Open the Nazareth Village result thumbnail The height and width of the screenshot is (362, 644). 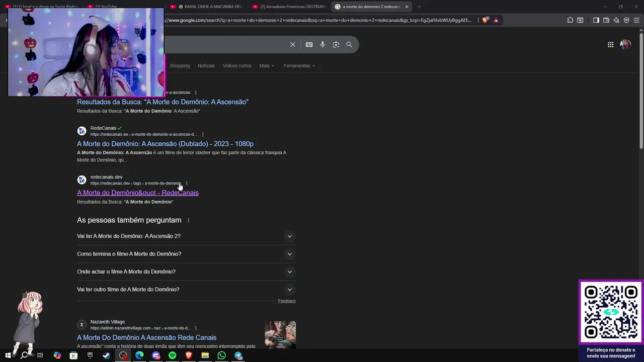(x=280, y=334)
